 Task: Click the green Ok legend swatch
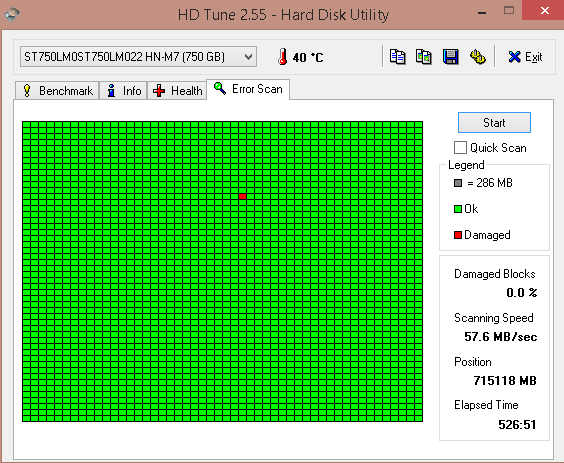tap(458, 209)
